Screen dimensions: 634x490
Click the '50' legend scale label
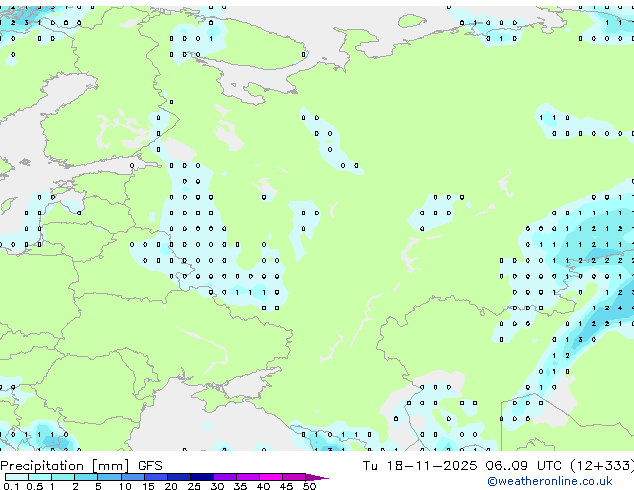[309, 486]
